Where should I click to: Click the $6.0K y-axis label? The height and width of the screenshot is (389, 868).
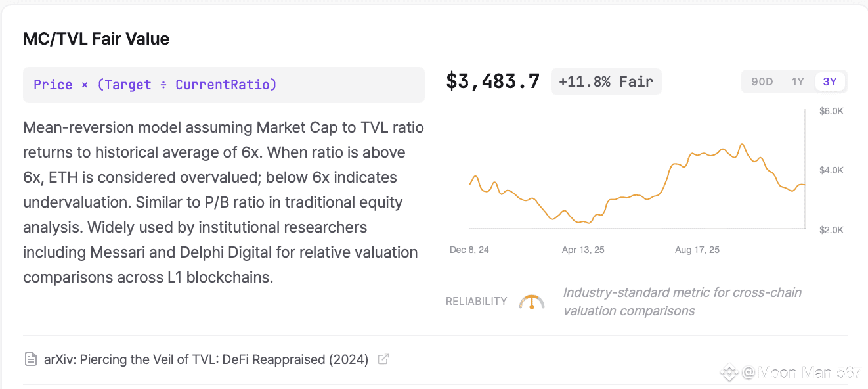coord(831,111)
